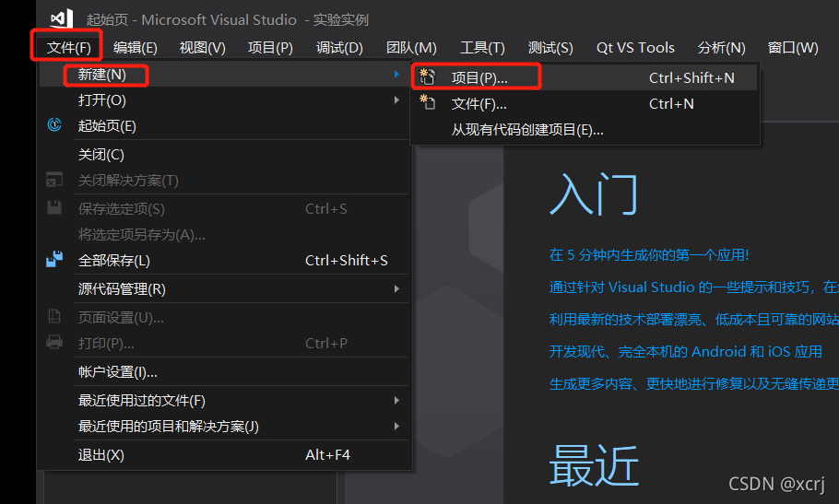Open the 分析(N) menu
Screen dimensions: 839x504
[x=721, y=48]
